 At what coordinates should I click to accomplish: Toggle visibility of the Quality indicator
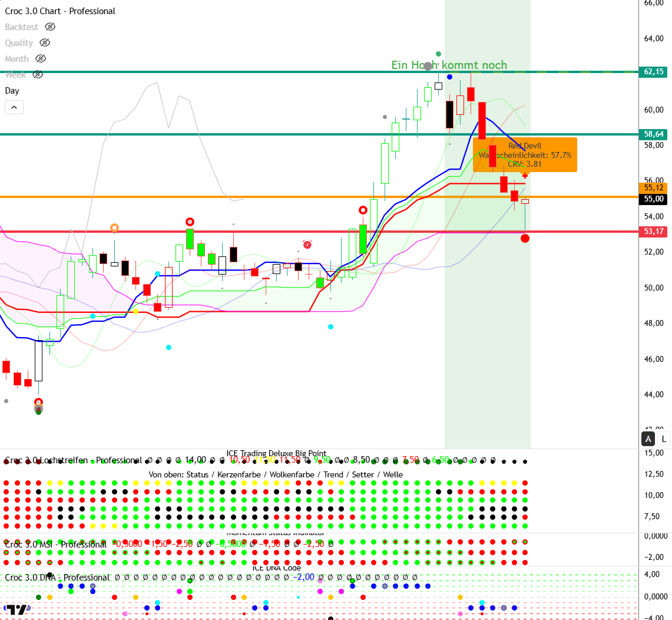(x=45, y=43)
